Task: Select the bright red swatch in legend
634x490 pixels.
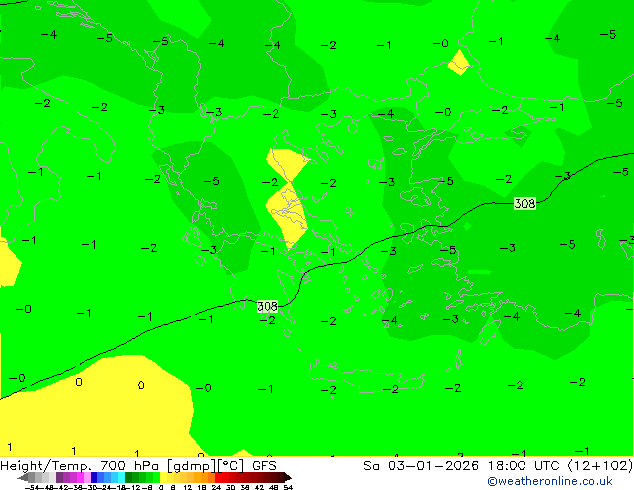Action: tap(218, 477)
